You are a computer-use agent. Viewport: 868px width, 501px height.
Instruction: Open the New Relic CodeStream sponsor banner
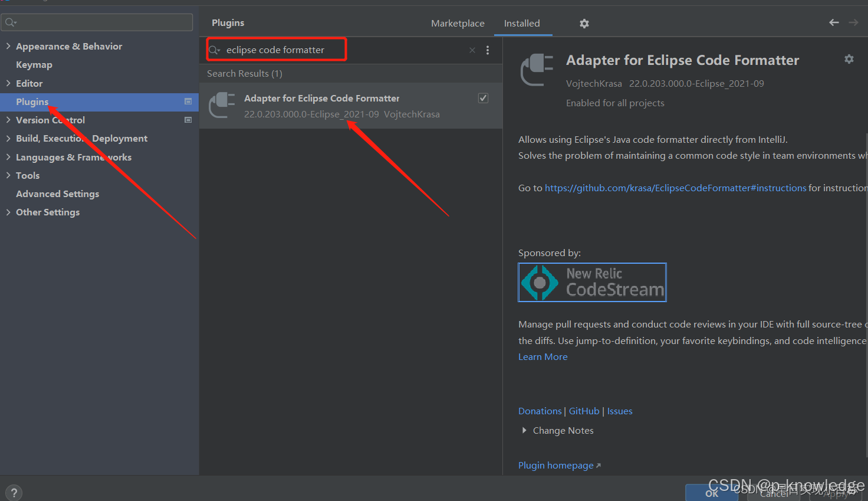coord(592,282)
